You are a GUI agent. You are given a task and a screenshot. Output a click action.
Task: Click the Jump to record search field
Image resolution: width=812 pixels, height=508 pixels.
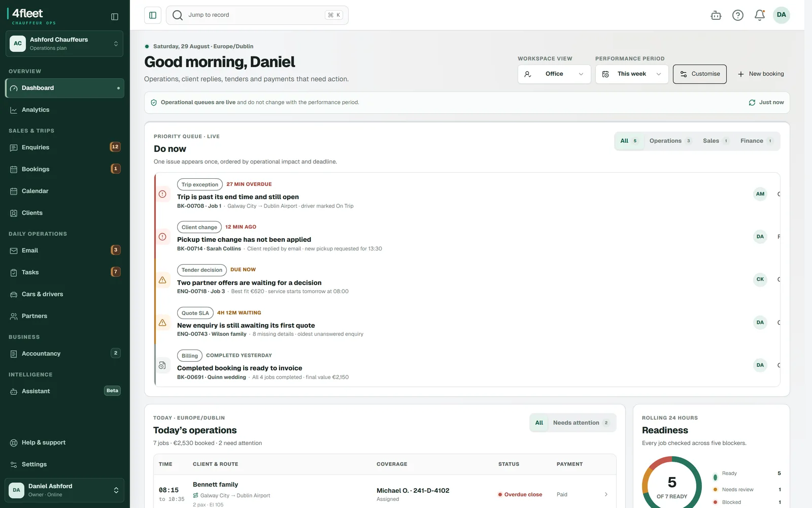(257, 15)
